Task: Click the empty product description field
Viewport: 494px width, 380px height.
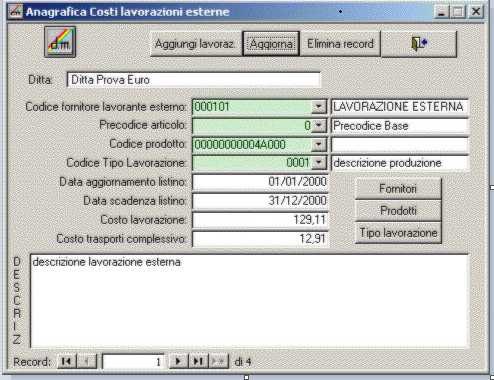Action: click(400, 145)
